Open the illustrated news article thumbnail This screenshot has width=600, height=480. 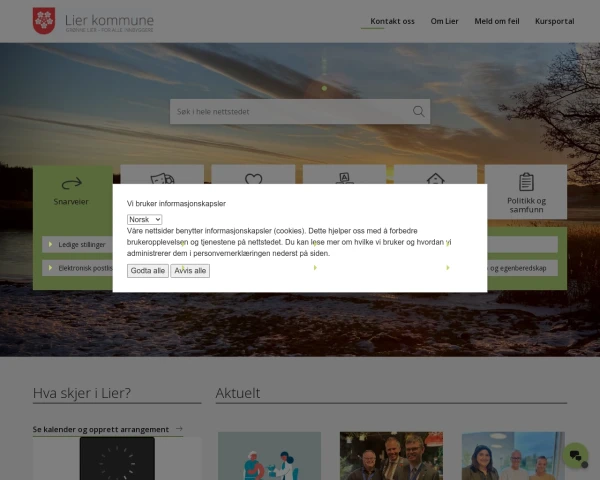tap(269, 456)
